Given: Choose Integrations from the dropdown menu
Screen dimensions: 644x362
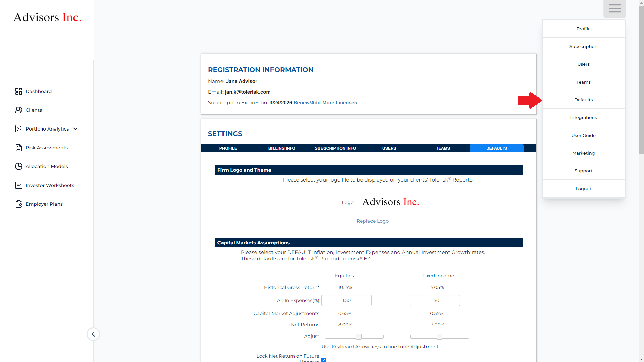Looking at the screenshot, I should tap(583, 117).
